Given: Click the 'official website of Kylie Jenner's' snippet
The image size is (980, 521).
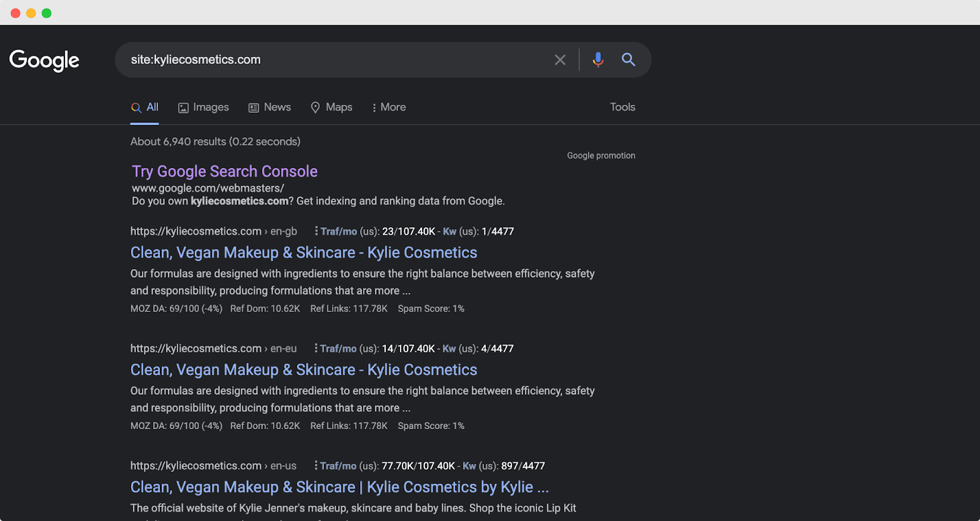Looking at the screenshot, I should point(353,508).
